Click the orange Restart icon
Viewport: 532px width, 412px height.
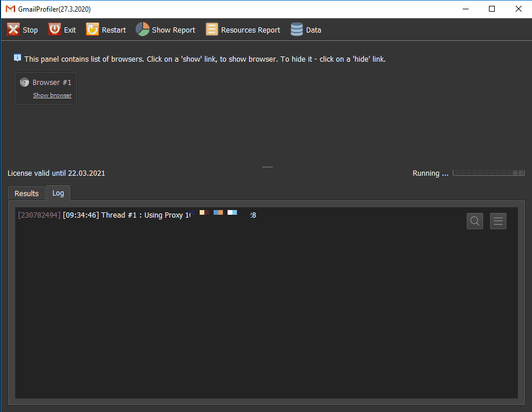93,30
